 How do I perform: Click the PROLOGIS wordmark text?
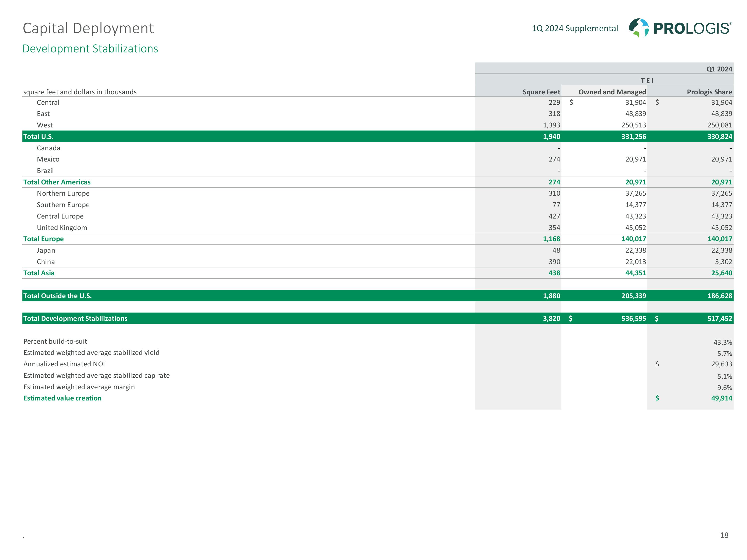pos(692,29)
